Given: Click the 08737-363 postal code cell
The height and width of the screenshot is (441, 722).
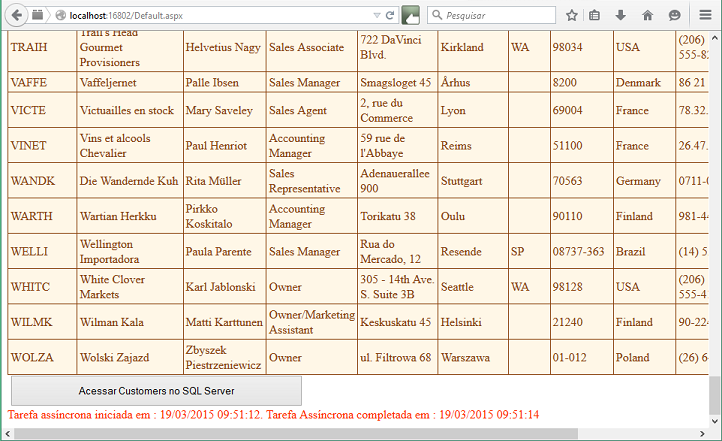Looking at the screenshot, I should (582, 251).
